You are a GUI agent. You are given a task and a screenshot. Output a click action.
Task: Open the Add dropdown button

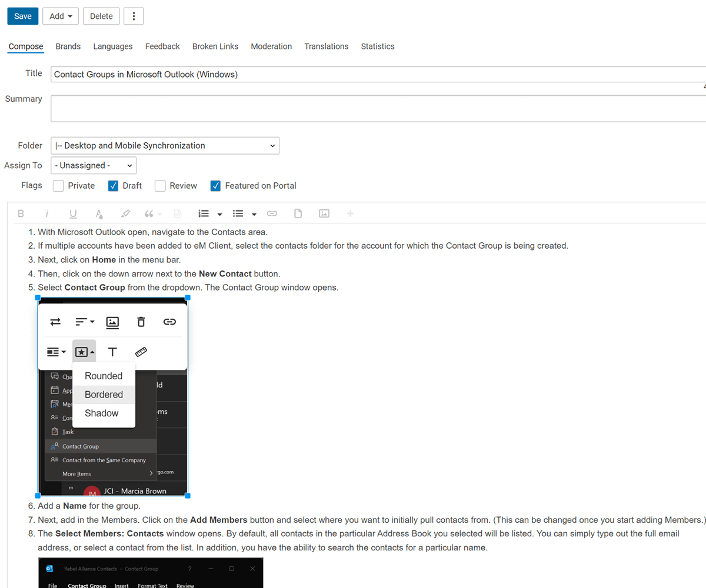point(61,16)
